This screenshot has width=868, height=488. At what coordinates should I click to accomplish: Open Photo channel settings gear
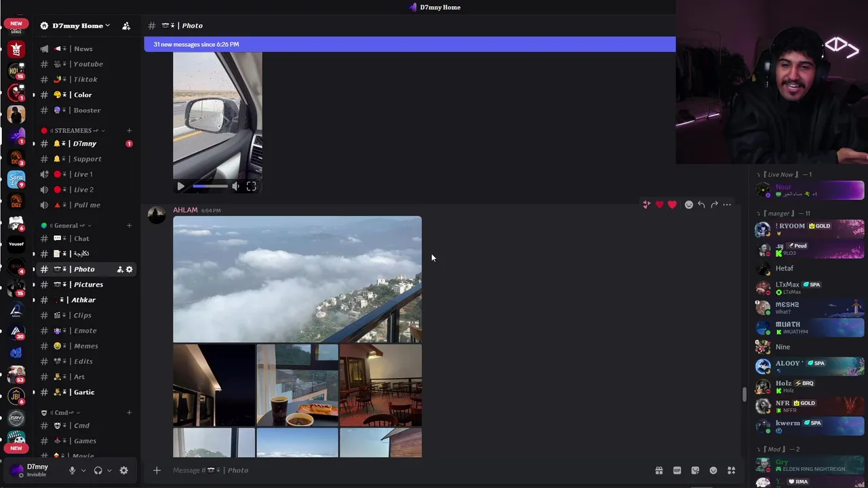coord(129,270)
